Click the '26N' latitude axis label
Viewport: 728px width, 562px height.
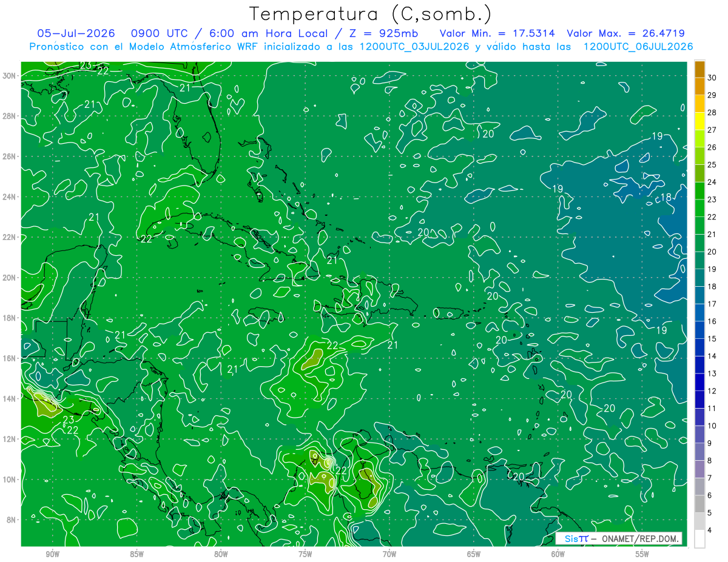click(x=10, y=156)
